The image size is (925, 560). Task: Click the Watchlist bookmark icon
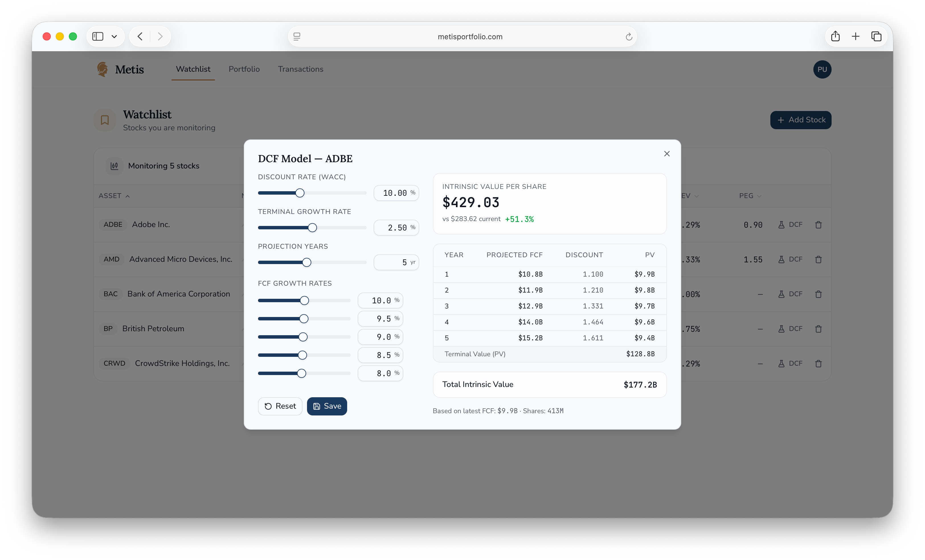coord(104,120)
